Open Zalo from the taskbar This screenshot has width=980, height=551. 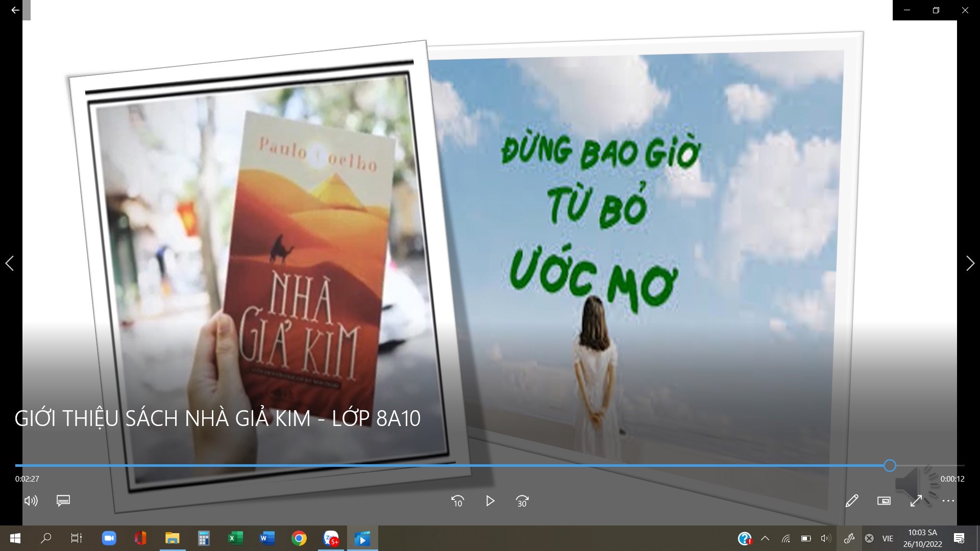pyautogui.click(x=331, y=538)
